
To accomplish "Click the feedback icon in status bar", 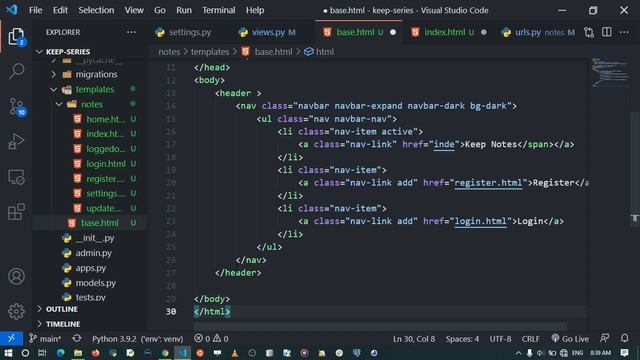I will (x=604, y=338).
